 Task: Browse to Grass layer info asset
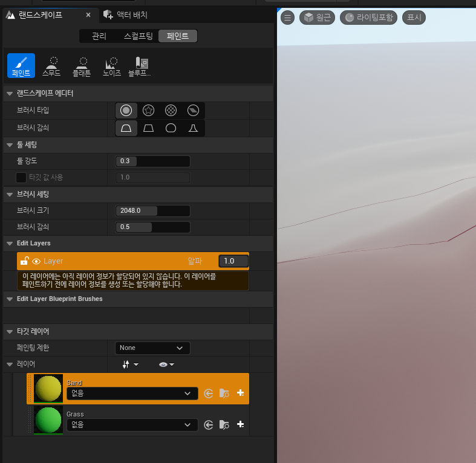[x=224, y=424]
